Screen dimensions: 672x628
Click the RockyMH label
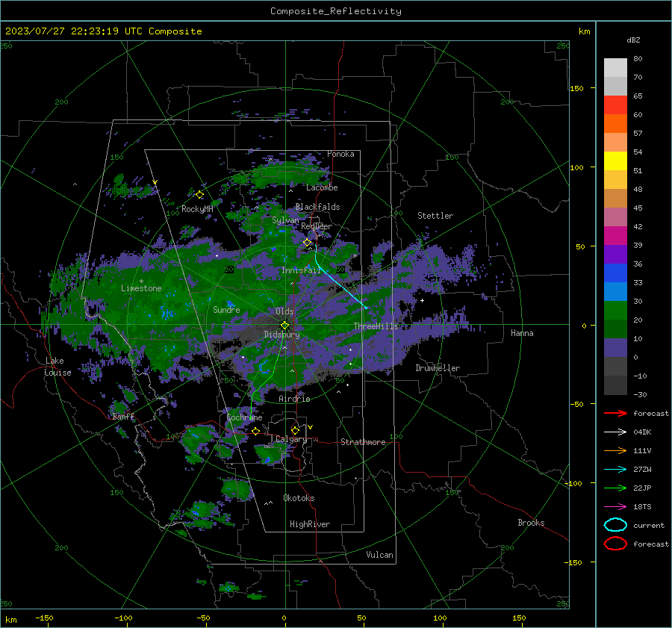tap(197, 209)
